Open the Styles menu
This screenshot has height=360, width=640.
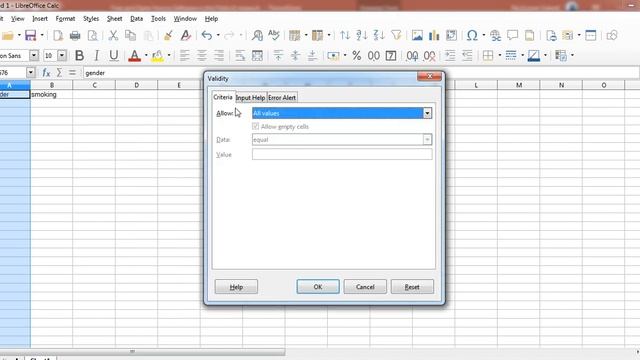coord(91,19)
